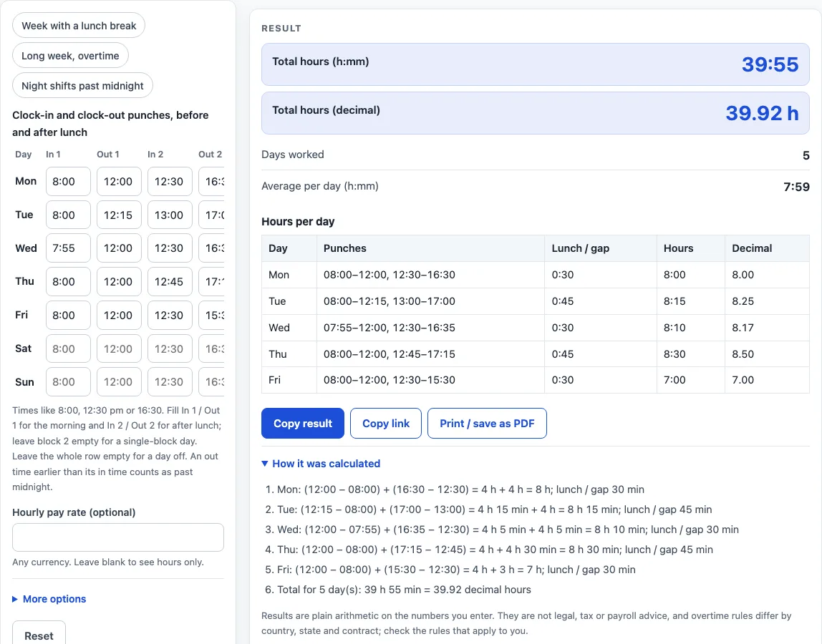The image size is (822, 644).
Task: Edit Monday's In 1 time field
Action: pos(68,181)
